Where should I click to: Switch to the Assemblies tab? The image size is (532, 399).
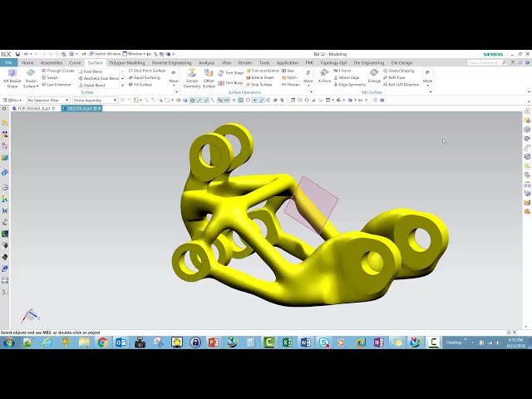click(52, 63)
